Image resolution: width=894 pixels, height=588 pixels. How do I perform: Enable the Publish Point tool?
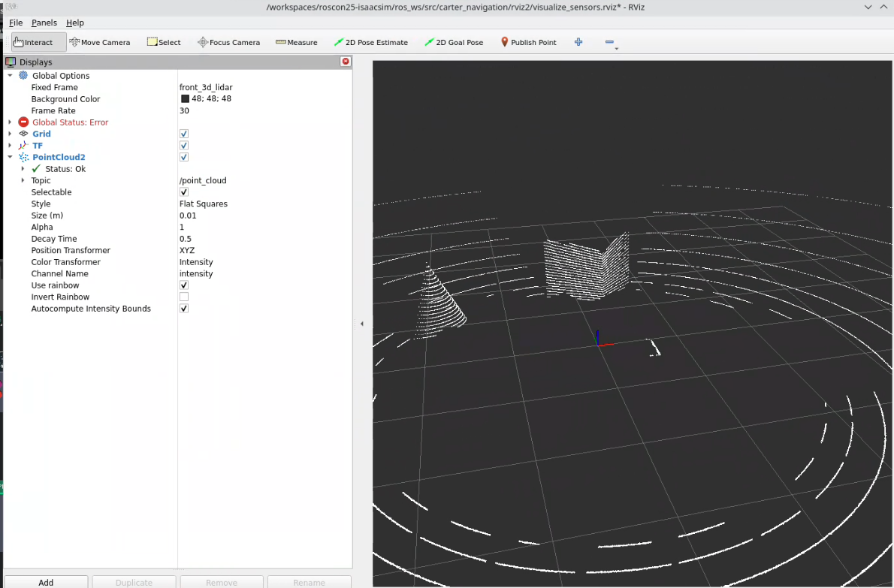(528, 42)
